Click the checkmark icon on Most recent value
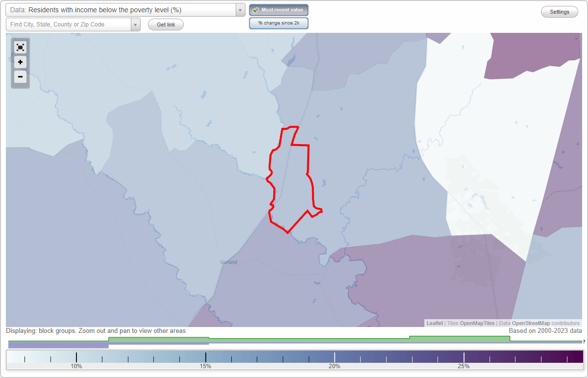Viewport: 588px width, 378px height. 255,9
